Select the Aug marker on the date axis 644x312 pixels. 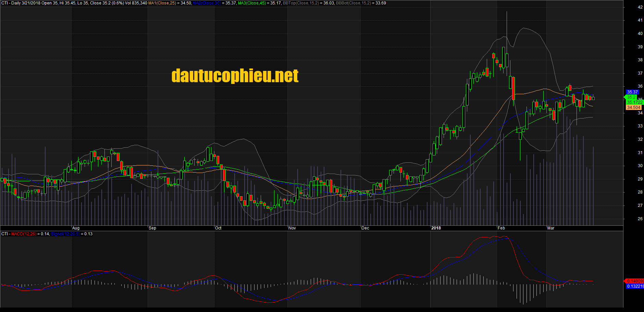pos(76,228)
